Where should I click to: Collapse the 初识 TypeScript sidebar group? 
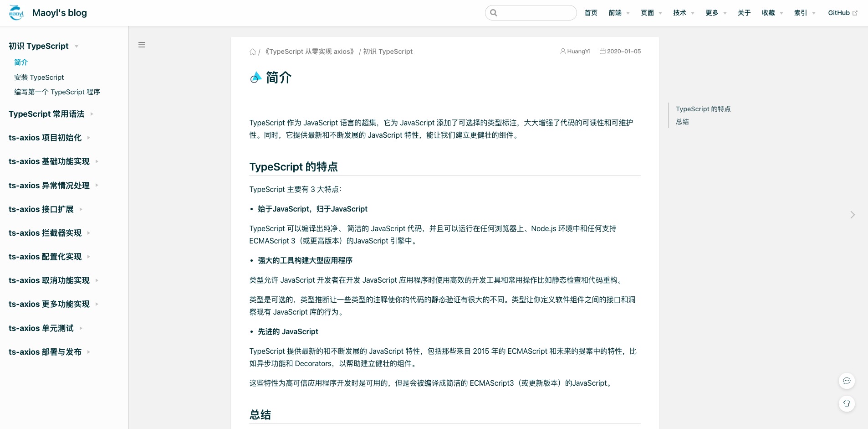click(x=43, y=46)
